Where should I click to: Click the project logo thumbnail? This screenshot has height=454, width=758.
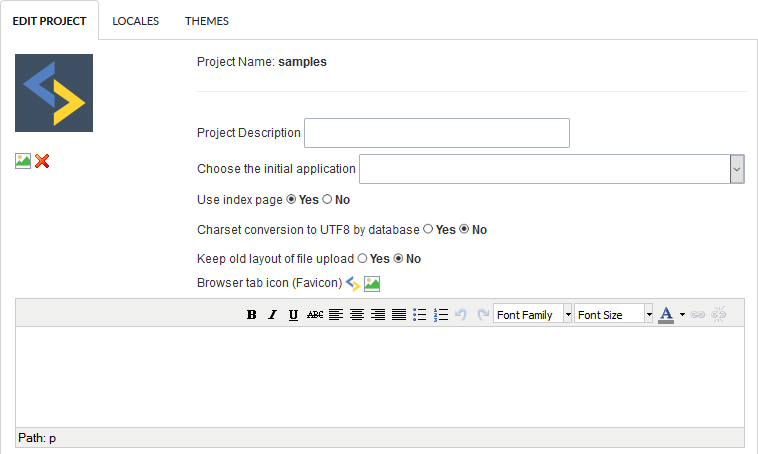point(54,93)
